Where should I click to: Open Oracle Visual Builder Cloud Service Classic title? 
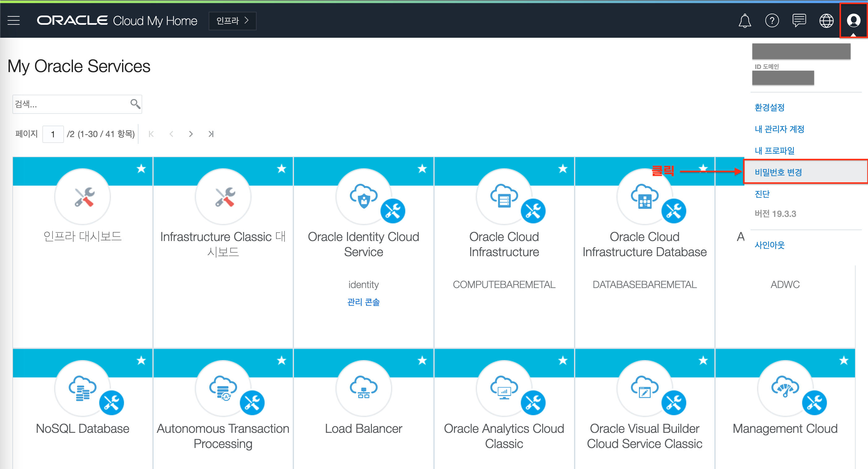pos(645,436)
